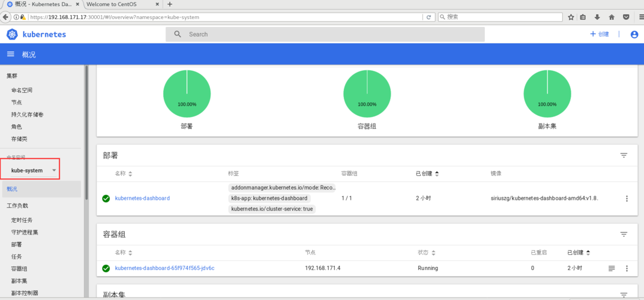Open 节点 in sidebar
The height and width of the screenshot is (300, 644).
(16, 103)
